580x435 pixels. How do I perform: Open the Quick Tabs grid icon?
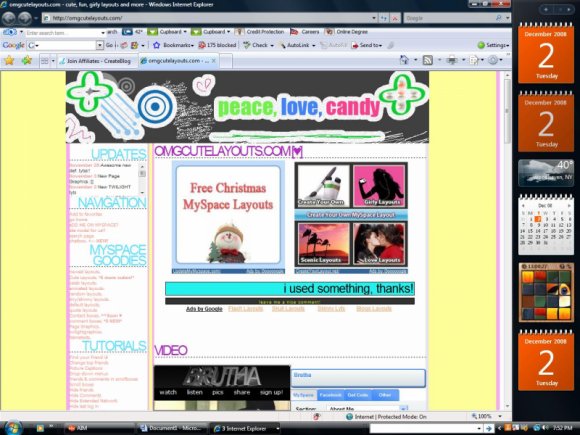tap(44, 61)
